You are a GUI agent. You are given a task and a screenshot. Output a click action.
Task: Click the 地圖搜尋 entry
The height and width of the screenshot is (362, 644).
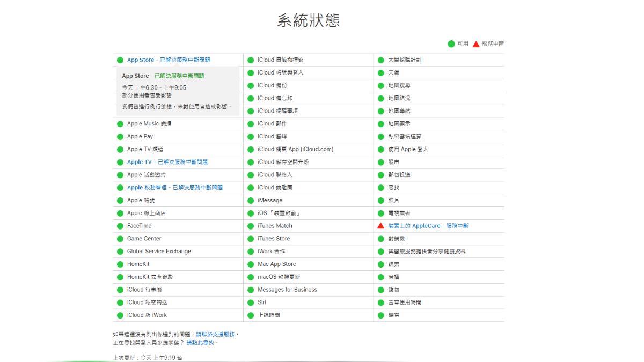pos(399,86)
